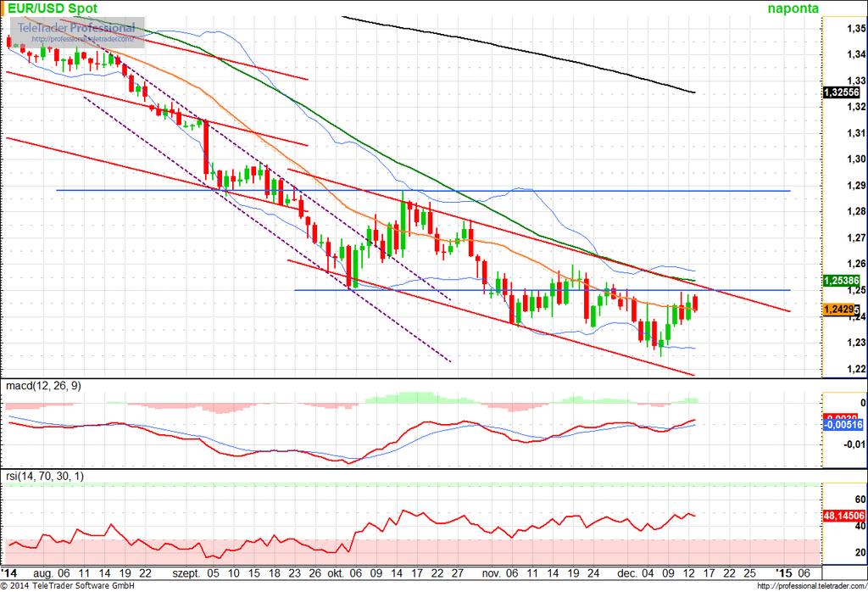This screenshot has width=868, height=592.
Task: Click the '15 year label on date axis
Action: click(783, 573)
